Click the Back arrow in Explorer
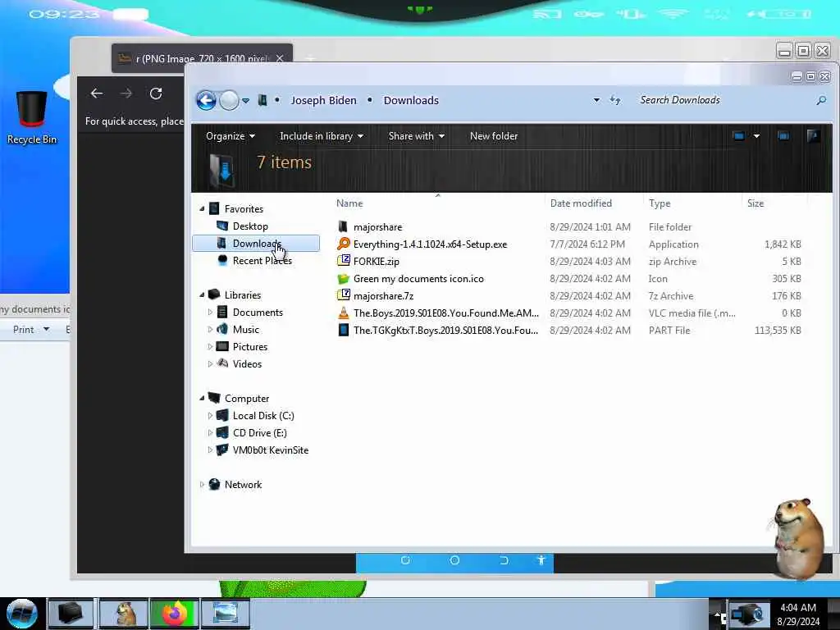 [206, 100]
